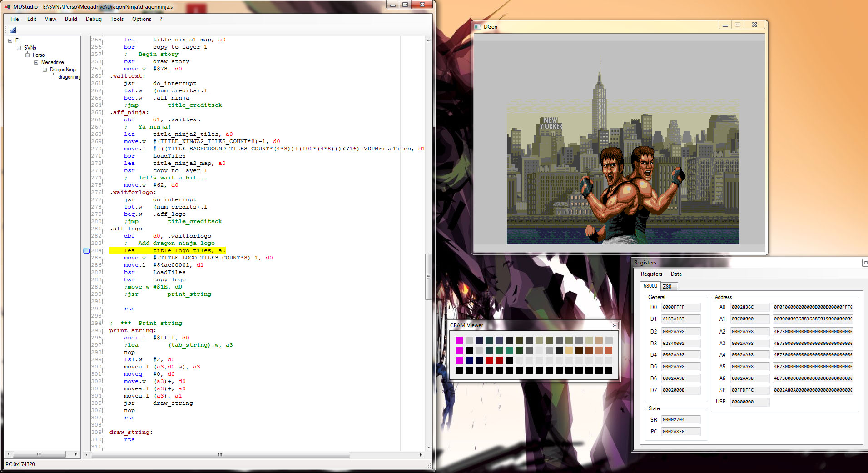Collapse the DragonNinja folder node
868x473 pixels.
[45, 70]
